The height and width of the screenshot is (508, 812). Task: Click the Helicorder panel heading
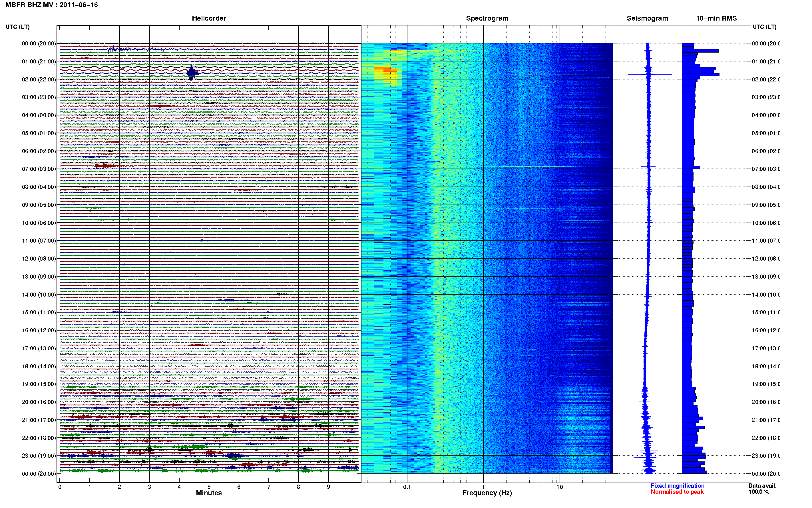click(209, 18)
